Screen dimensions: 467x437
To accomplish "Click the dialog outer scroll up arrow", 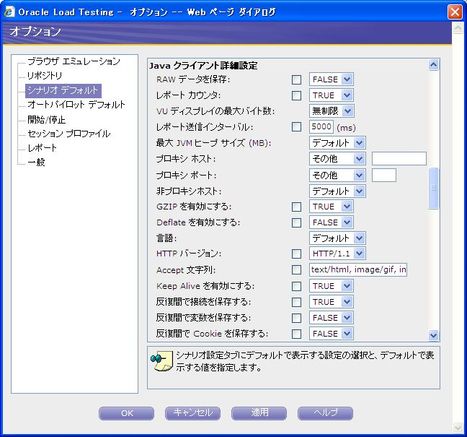I will click(x=458, y=28).
